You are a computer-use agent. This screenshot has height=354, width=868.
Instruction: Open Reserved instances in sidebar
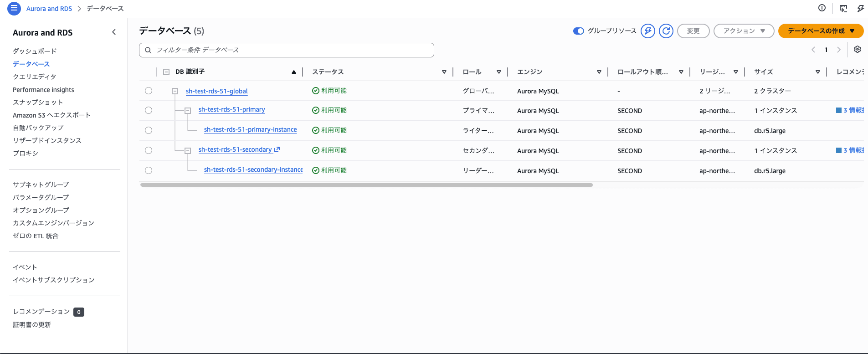pos(47,140)
